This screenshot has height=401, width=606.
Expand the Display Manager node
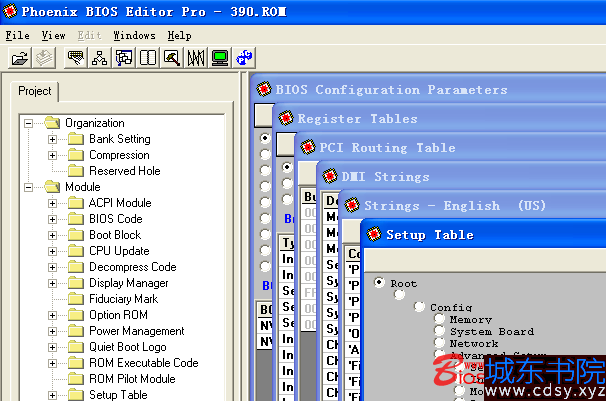point(52,284)
